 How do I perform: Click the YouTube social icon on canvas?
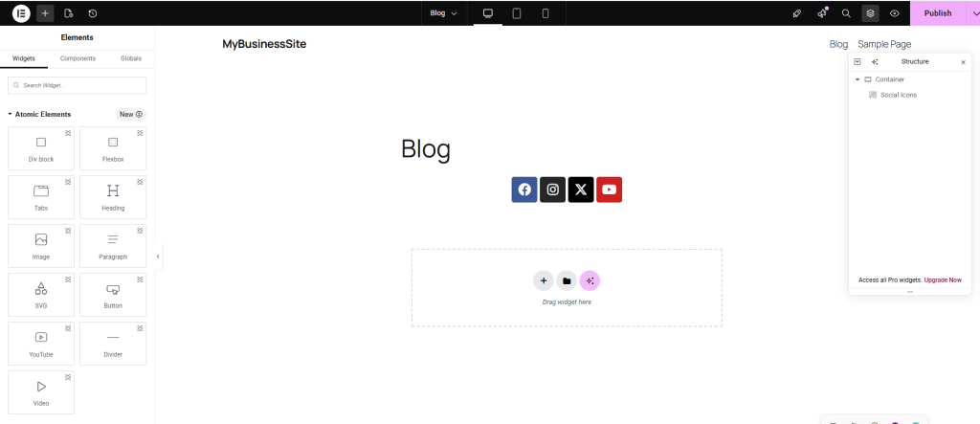[609, 190]
